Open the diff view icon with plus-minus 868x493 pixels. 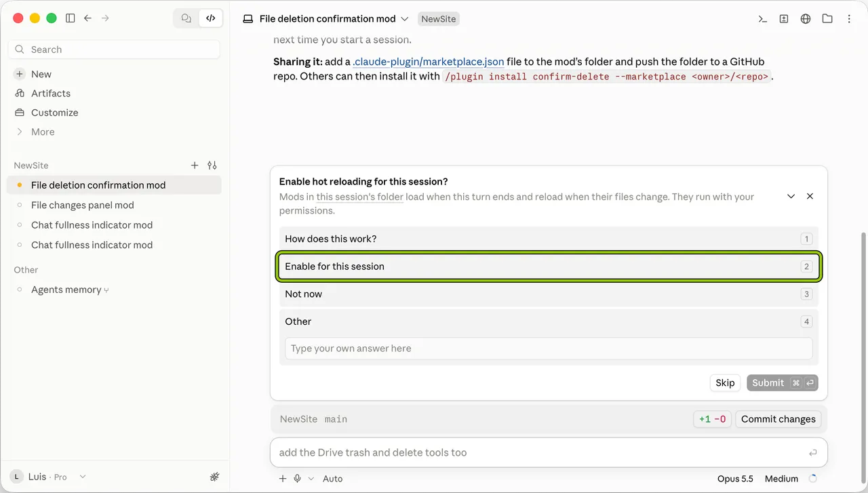coord(784,19)
